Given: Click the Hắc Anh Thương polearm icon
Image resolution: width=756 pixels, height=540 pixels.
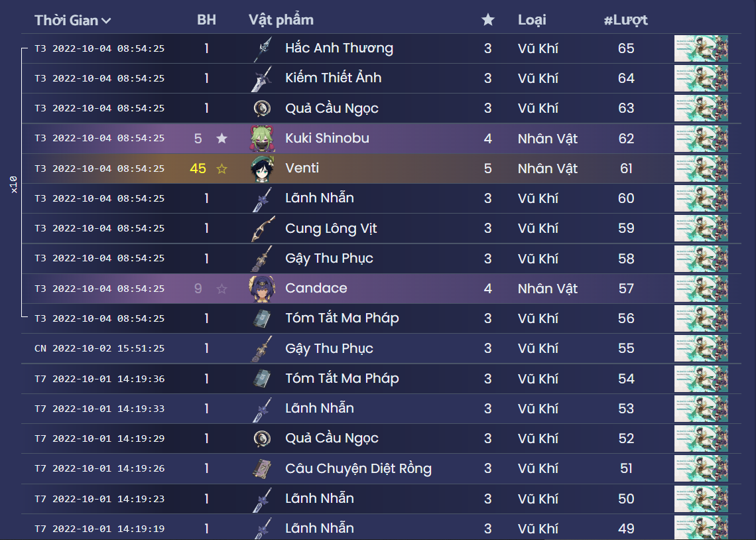Looking at the screenshot, I should [x=263, y=48].
